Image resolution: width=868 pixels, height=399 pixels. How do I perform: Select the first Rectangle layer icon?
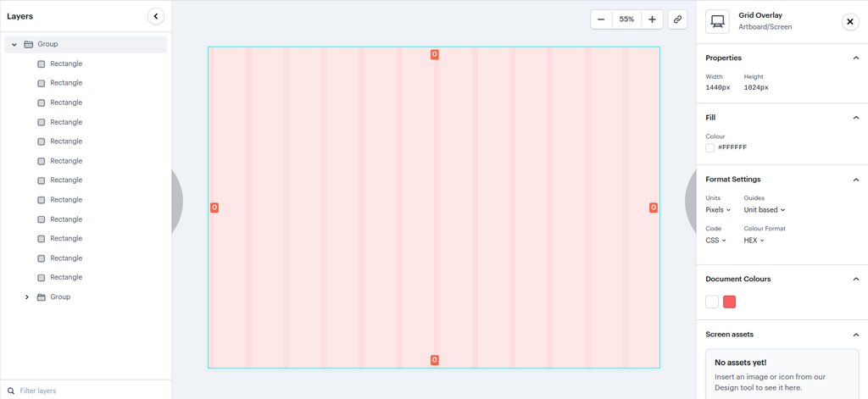pyautogui.click(x=42, y=64)
